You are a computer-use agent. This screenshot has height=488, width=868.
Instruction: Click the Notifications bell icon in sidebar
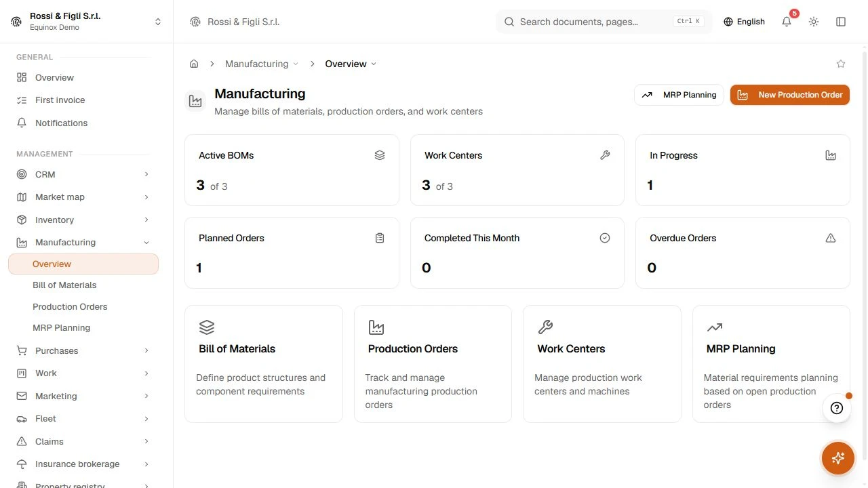pos(22,123)
